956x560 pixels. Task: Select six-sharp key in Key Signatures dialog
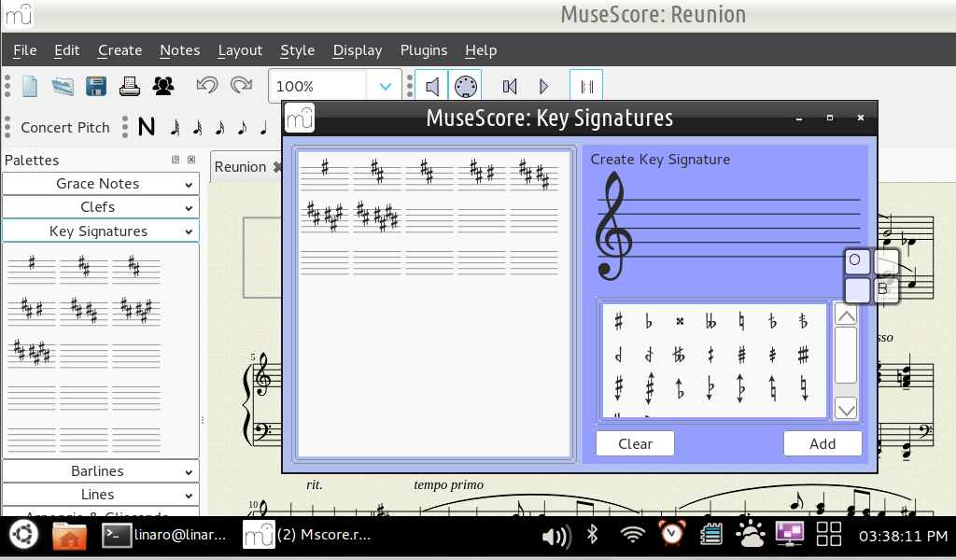pos(325,217)
